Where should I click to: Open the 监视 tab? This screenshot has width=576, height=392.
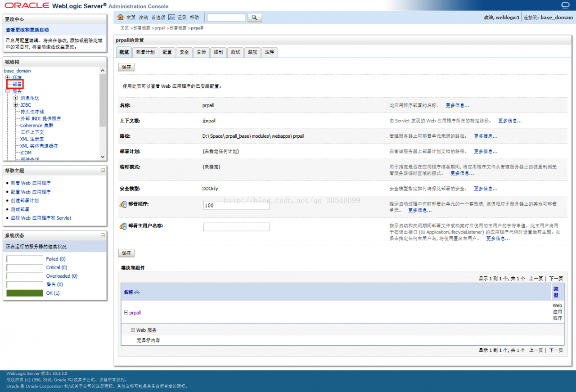(x=252, y=52)
